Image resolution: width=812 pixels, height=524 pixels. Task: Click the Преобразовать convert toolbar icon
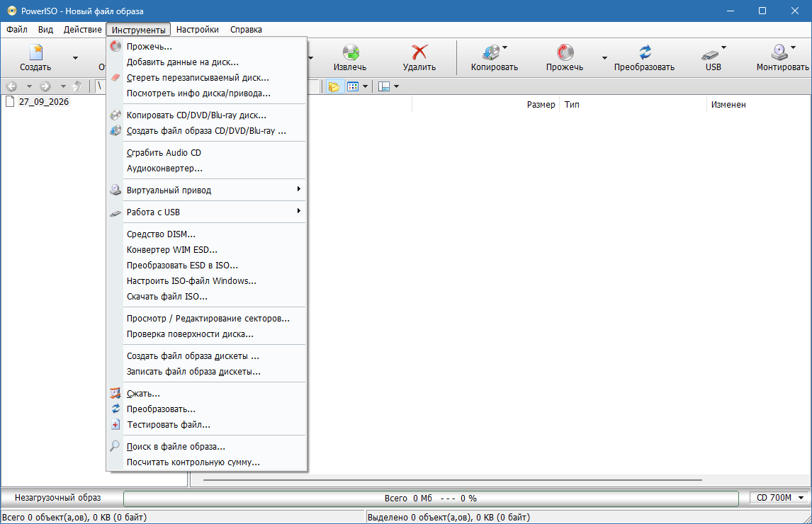644,52
